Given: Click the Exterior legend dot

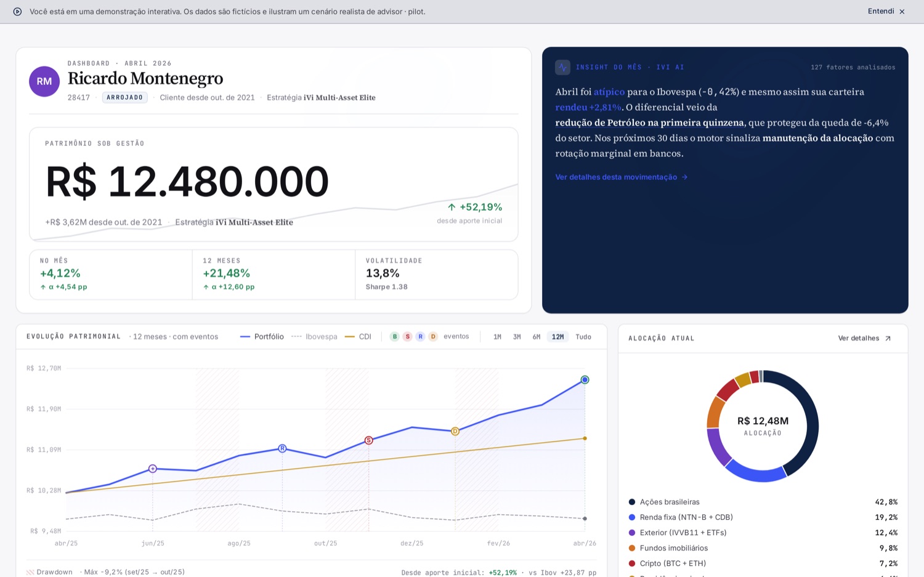Looking at the screenshot, I should pos(632,533).
